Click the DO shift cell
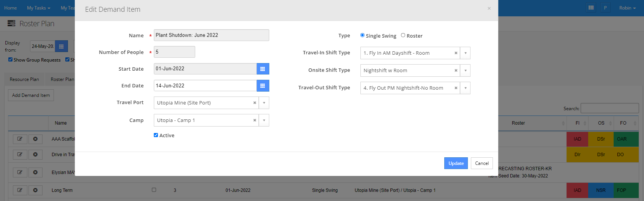Screen dimensions: 644x201 pyautogui.click(x=626, y=155)
